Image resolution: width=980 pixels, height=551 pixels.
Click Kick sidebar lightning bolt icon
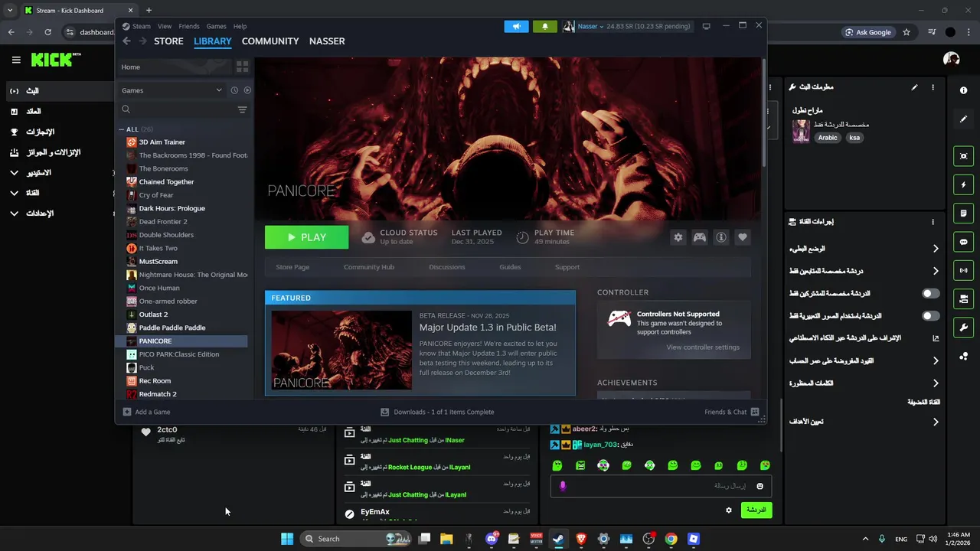(x=963, y=184)
